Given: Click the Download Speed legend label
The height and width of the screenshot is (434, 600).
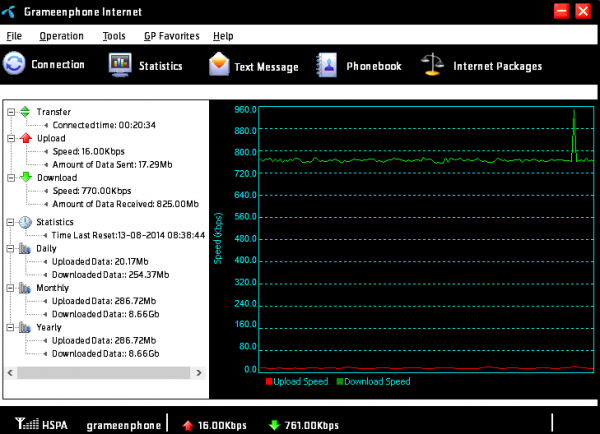Looking at the screenshot, I should [377, 382].
